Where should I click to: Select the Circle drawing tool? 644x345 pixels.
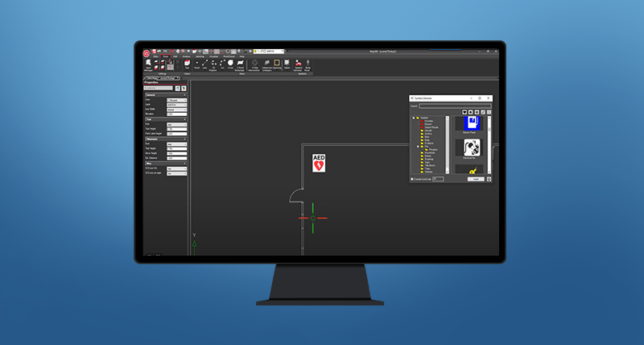click(x=230, y=63)
